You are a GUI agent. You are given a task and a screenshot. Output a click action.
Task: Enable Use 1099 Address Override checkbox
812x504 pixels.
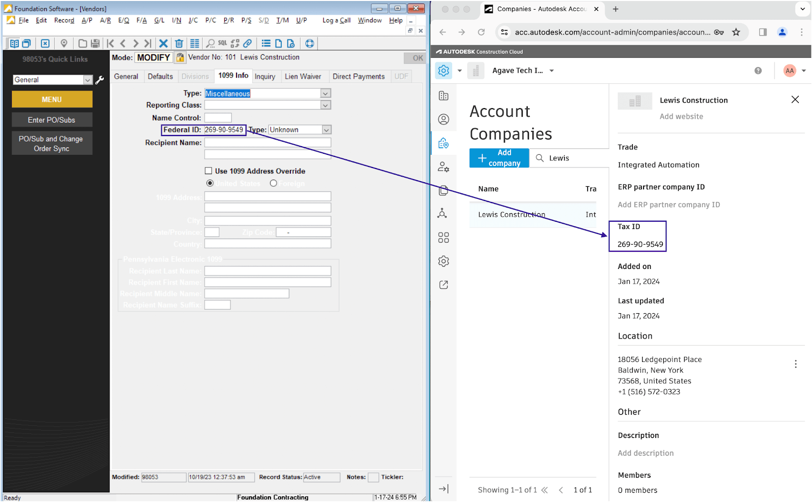click(209, 171)
